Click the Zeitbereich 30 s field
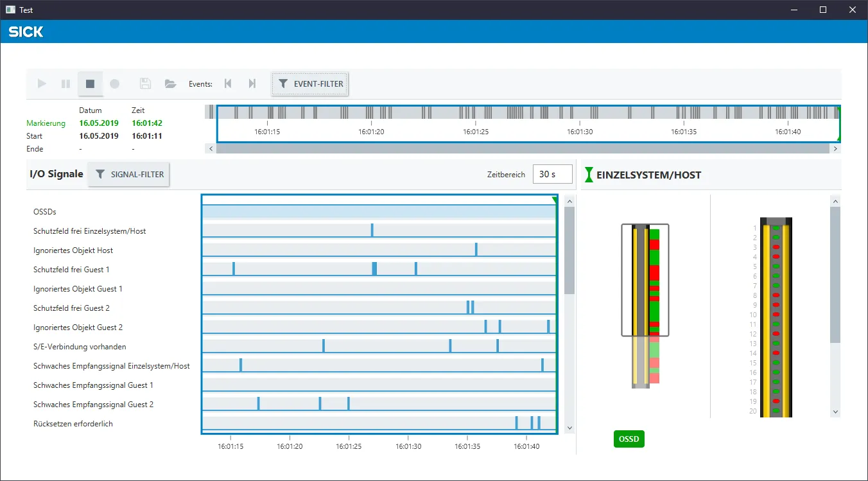 pyautogui.click(x=552, y=174)
